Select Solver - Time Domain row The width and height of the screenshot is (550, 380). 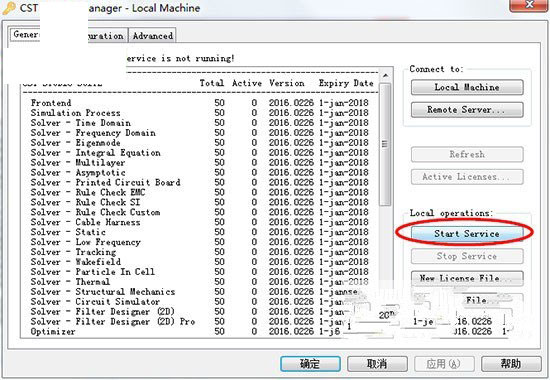[x=199, y=123]
